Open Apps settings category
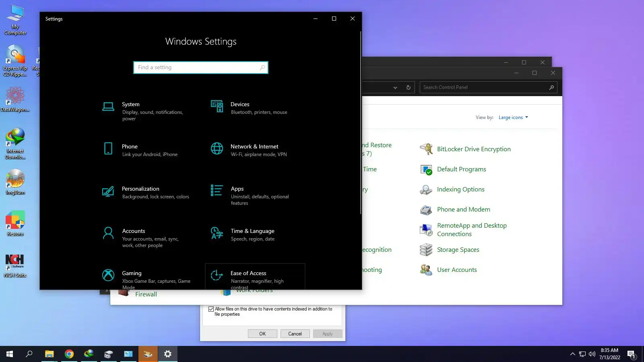The height and width of the screenshot is (362, 644). (255, 195)
